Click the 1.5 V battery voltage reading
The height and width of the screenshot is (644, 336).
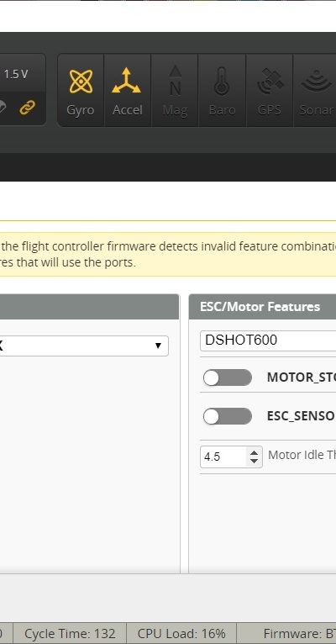pos(16,74)
